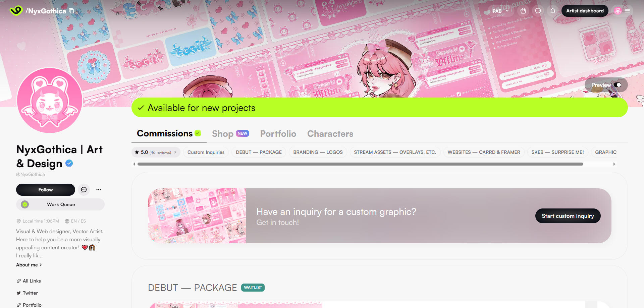Screen dimensions: 644x308
Task: Click the scroll-right arrow of category bar
Action: (614, 164)
